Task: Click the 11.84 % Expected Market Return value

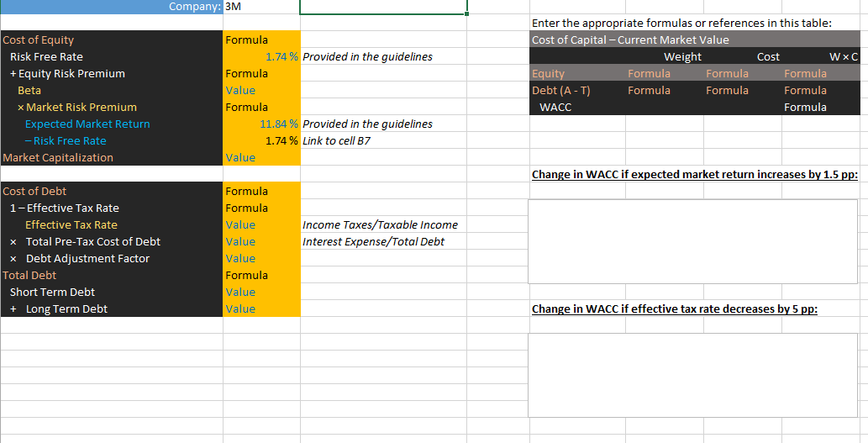Action: point(261,124)
